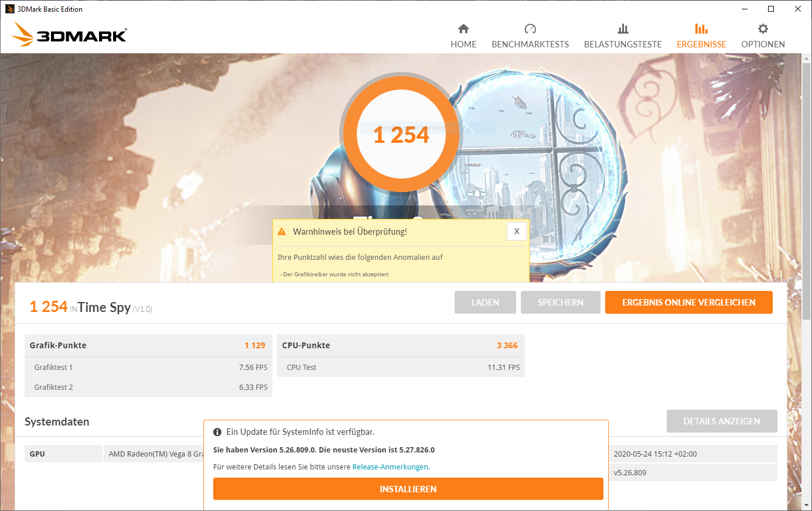Click the vertical scrollbar thumb
The width and height of the screenshot is (812, 511).
[807, 191]
